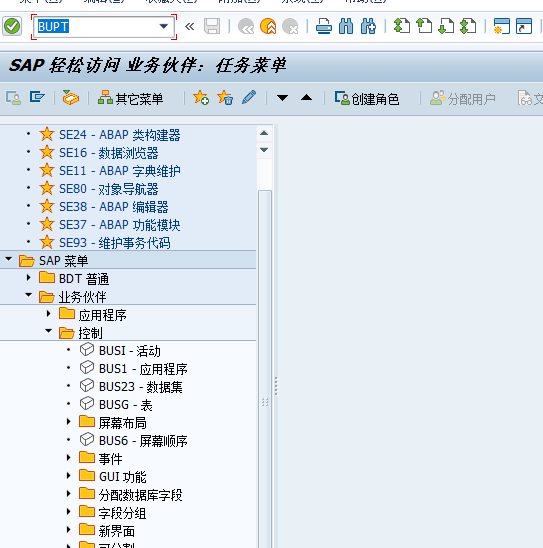Click the Back navigation icon
543x548 pixels.
point(246,27)
